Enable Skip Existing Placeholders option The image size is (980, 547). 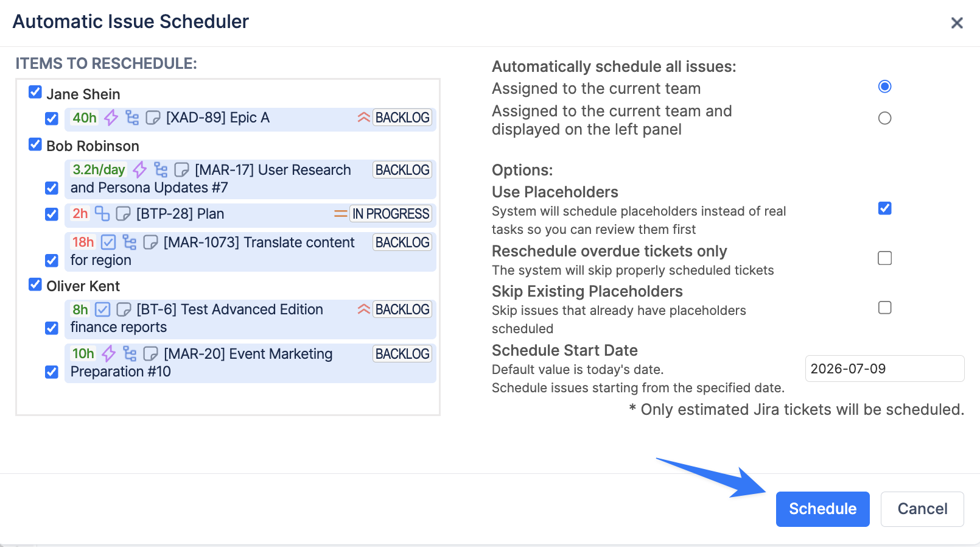click(x=885, y=308)
